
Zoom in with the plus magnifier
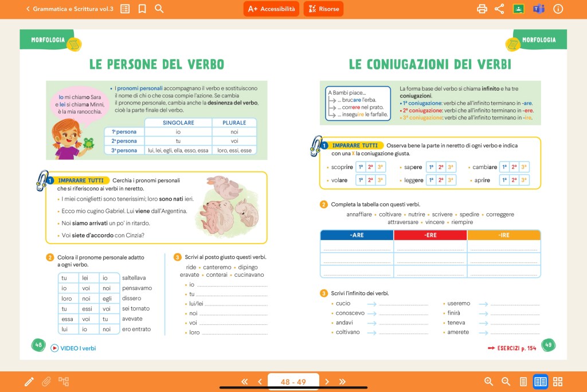click(489, 382)
